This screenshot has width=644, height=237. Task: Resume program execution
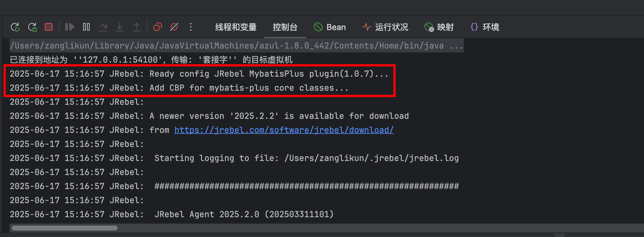point(69,27)
